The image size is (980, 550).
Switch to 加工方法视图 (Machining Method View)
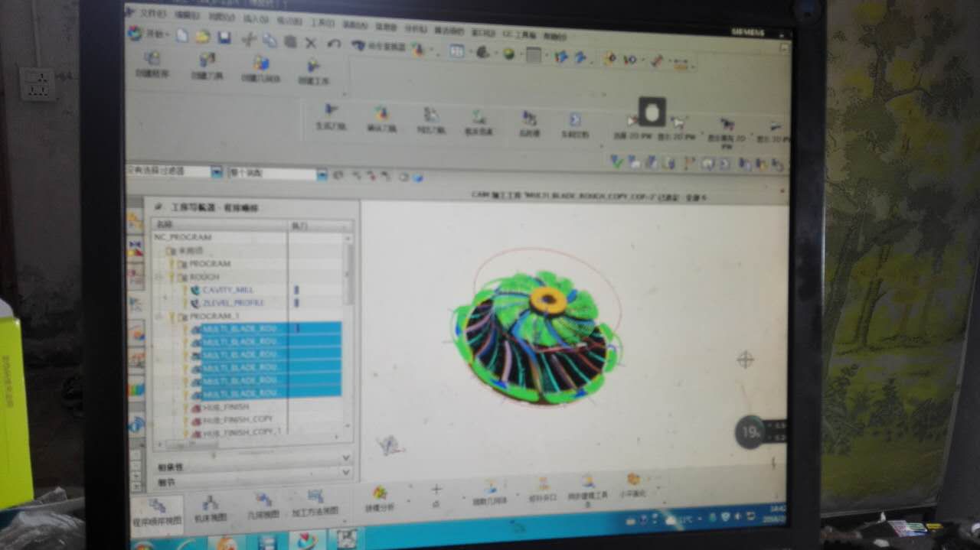click(315, 503)
